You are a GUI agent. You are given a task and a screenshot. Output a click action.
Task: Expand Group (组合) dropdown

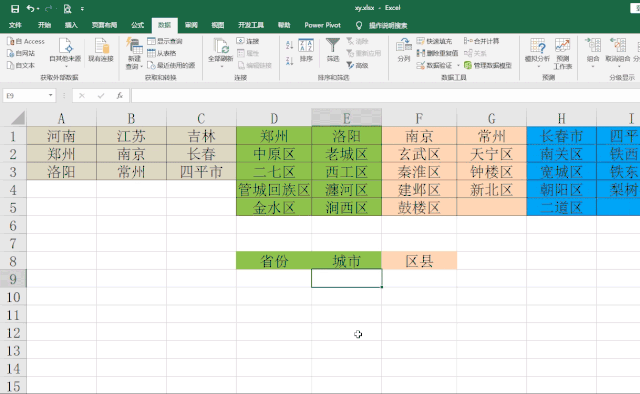click(x=593, y=66)
